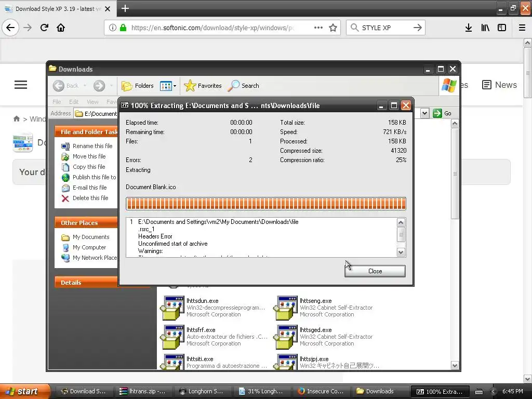Click up arrow in extraction messages list
532x399 pixels.
point(401,222)
